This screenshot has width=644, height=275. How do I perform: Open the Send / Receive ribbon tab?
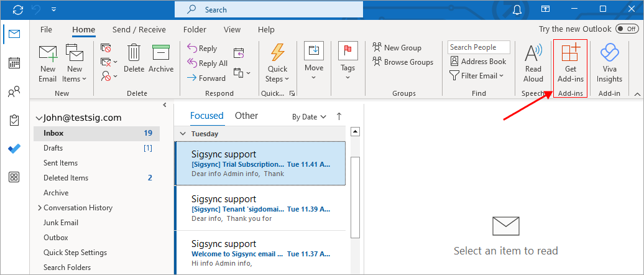point(139,29)
